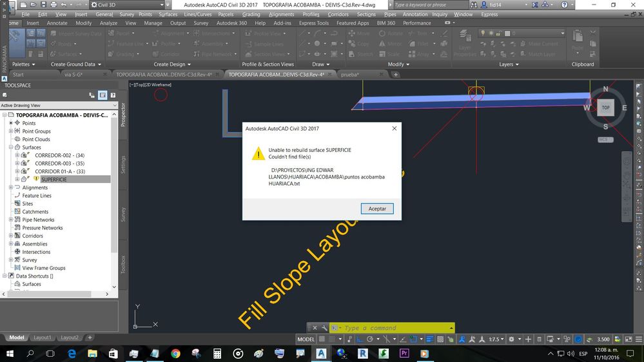Open the Alignments menu in the menu bar
The height and width of the screenshot is (362, 644).
pos(281,14)
